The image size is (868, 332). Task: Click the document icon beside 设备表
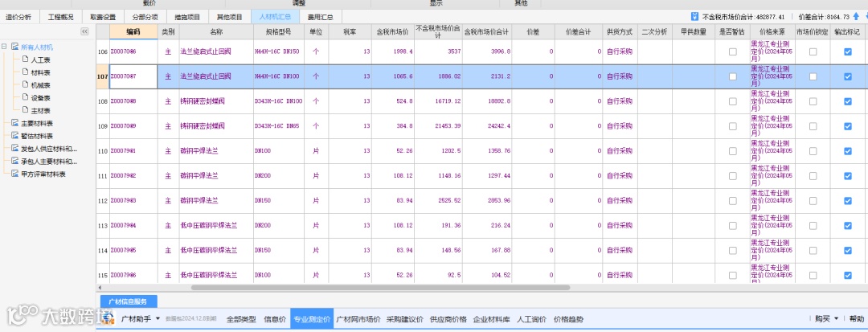coord(25,97)
